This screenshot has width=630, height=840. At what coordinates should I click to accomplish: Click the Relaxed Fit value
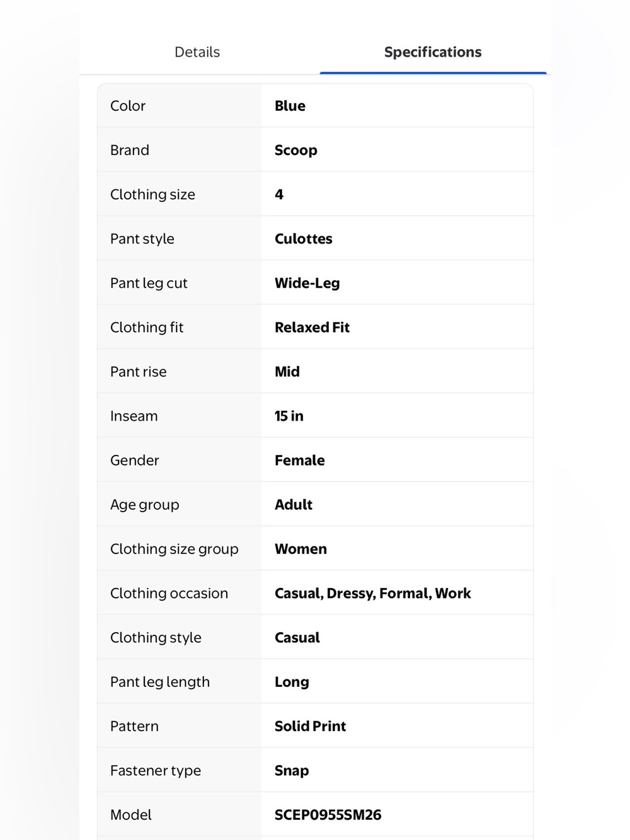pos(312,328)
